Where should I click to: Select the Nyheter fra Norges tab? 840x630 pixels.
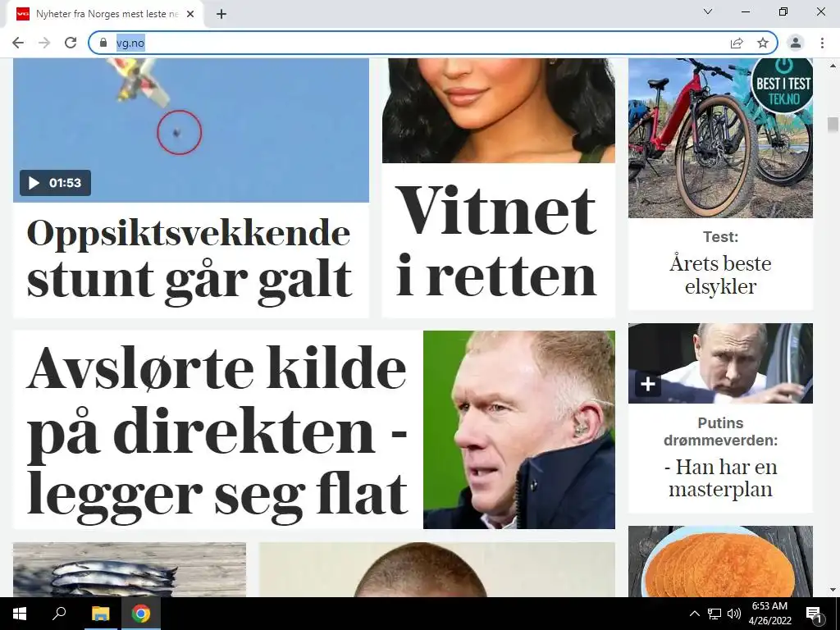[x=106, y=14]
